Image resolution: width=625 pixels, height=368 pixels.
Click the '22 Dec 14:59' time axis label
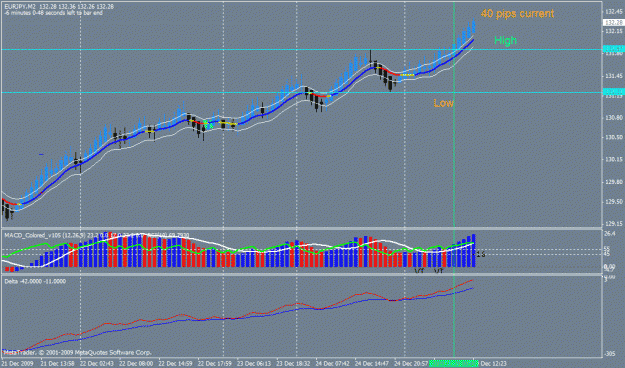pyautogui.click(x=175, y=364)
